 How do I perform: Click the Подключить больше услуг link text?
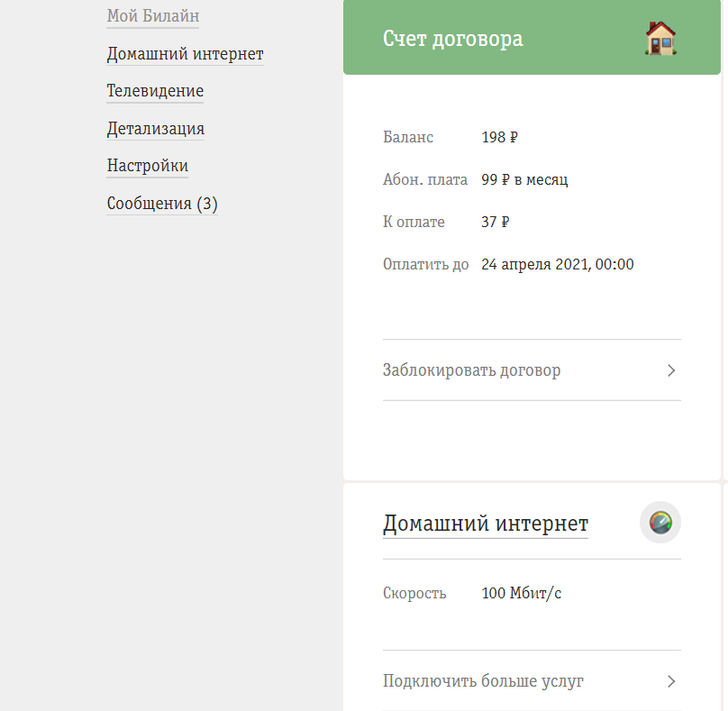483,681
